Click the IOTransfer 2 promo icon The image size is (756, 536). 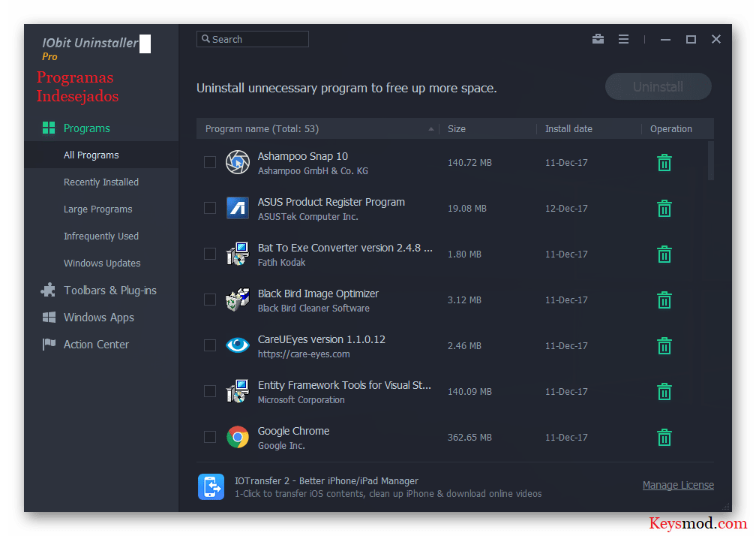tap(211, 486)
